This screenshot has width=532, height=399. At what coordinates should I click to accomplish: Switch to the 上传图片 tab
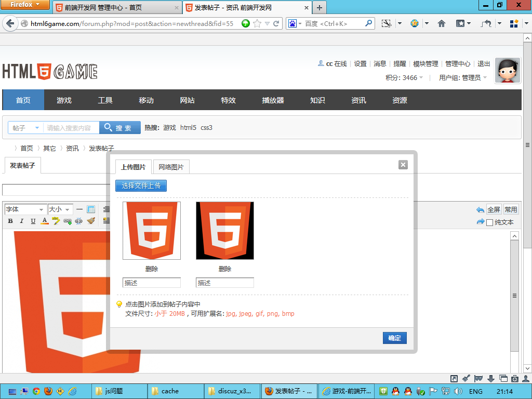coord(134,167)
